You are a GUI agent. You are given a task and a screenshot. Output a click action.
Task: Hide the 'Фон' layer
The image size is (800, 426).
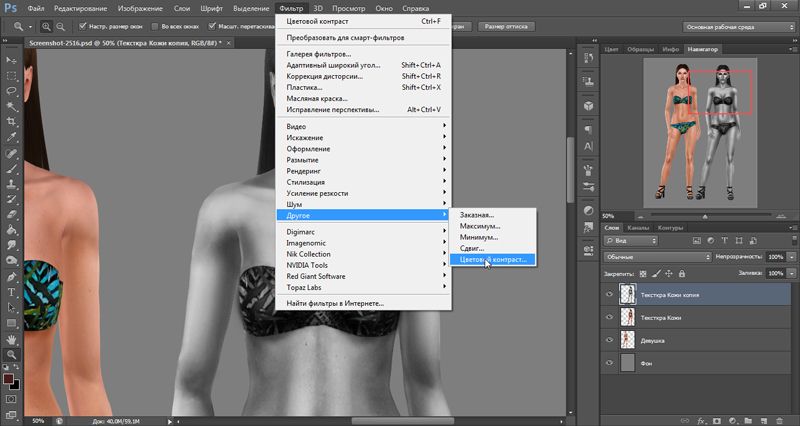[x=609, y=363]
